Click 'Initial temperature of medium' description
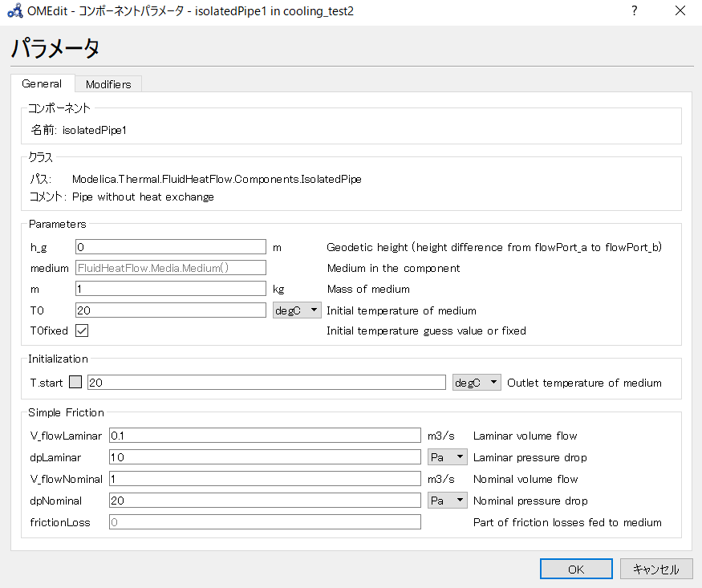The image size is (702, 588). point(401,310)
